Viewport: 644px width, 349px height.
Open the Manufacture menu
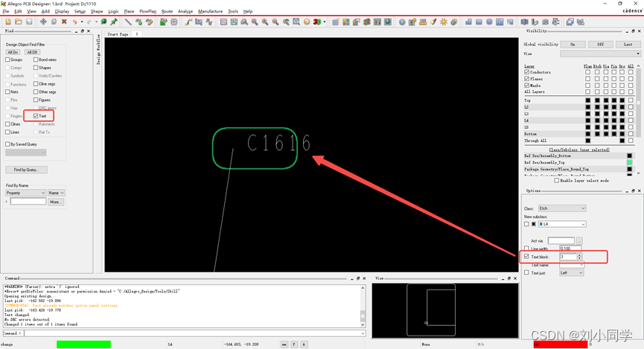pyautogui.click(x=210, y=11)
